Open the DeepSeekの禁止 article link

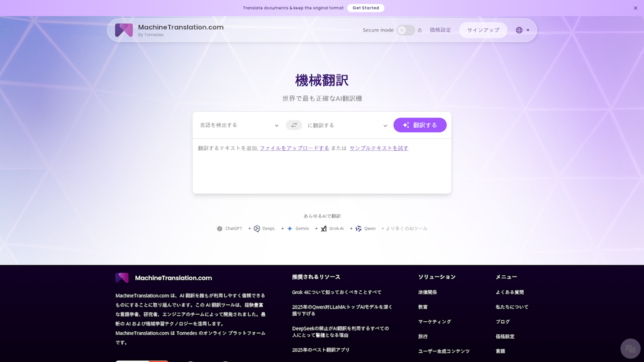point(340,332)
